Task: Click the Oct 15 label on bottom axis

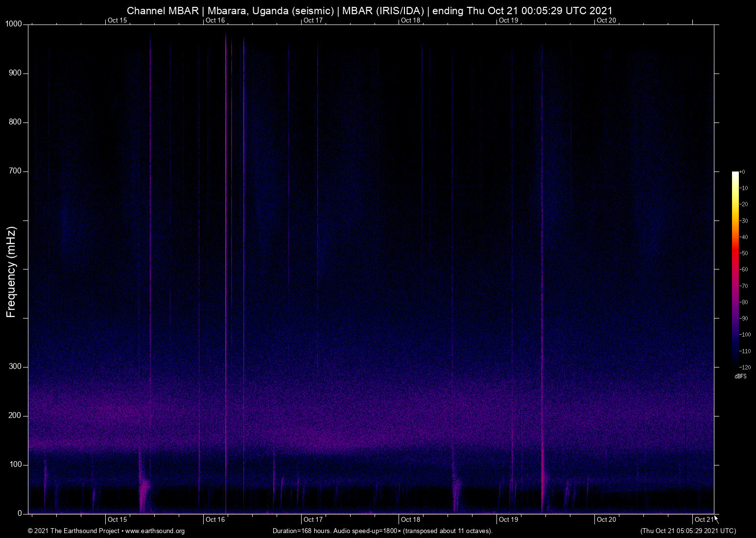Action: [x=117, y=519]
